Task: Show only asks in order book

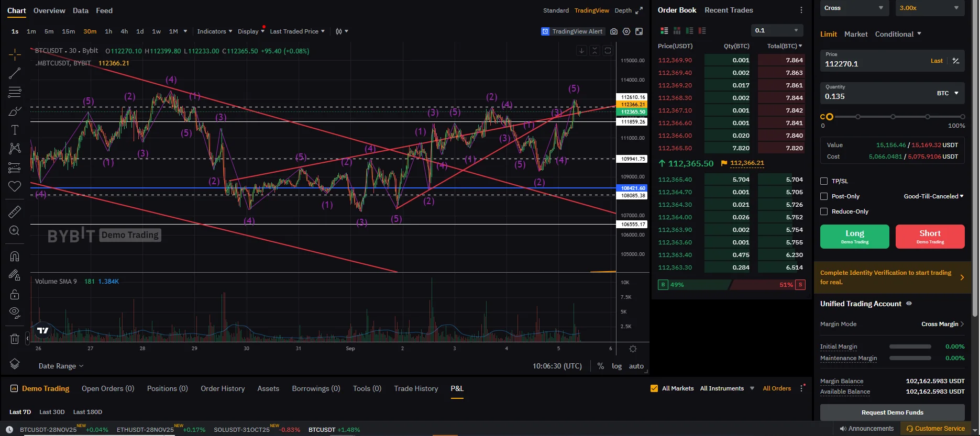Action: [x=702, y=30]
